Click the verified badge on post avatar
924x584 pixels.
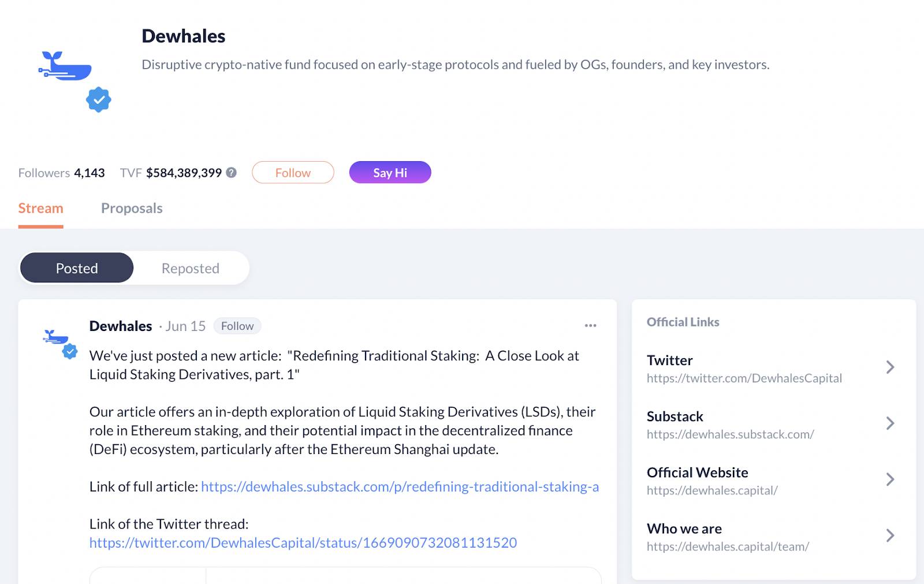coord(70,351)
